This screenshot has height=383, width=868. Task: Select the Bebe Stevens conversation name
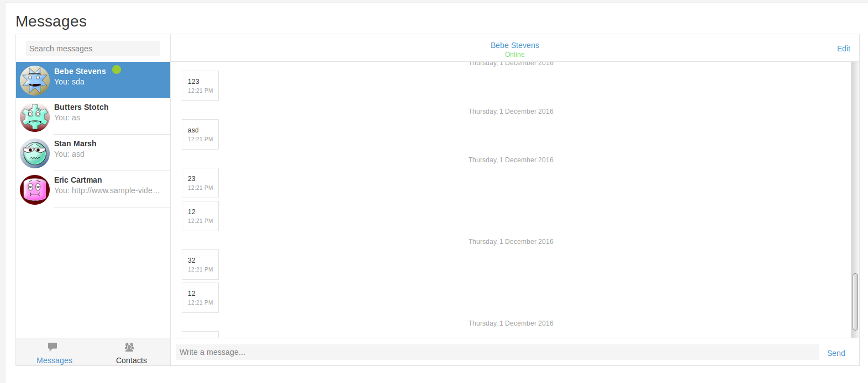pyautogui.click(x=80, y=71)
